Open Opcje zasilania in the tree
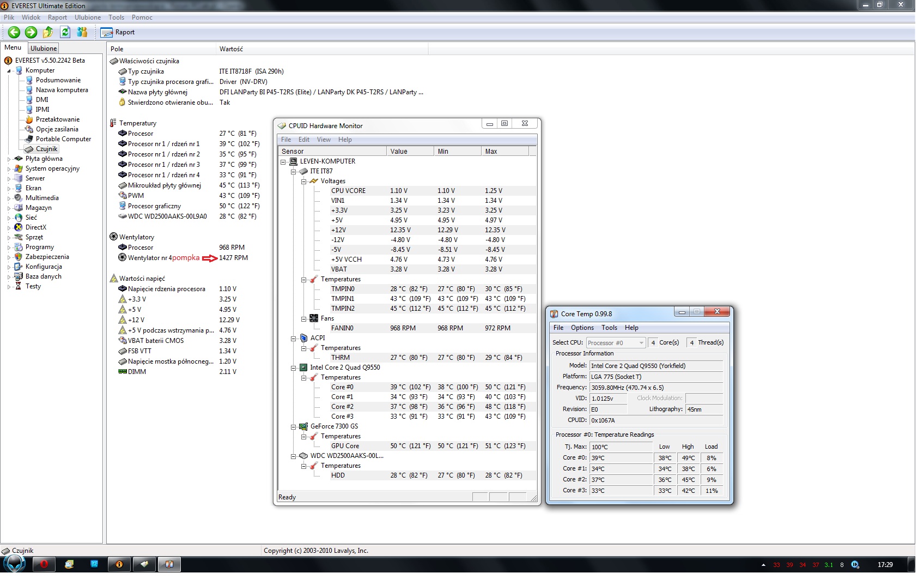 tap(57, 129)
